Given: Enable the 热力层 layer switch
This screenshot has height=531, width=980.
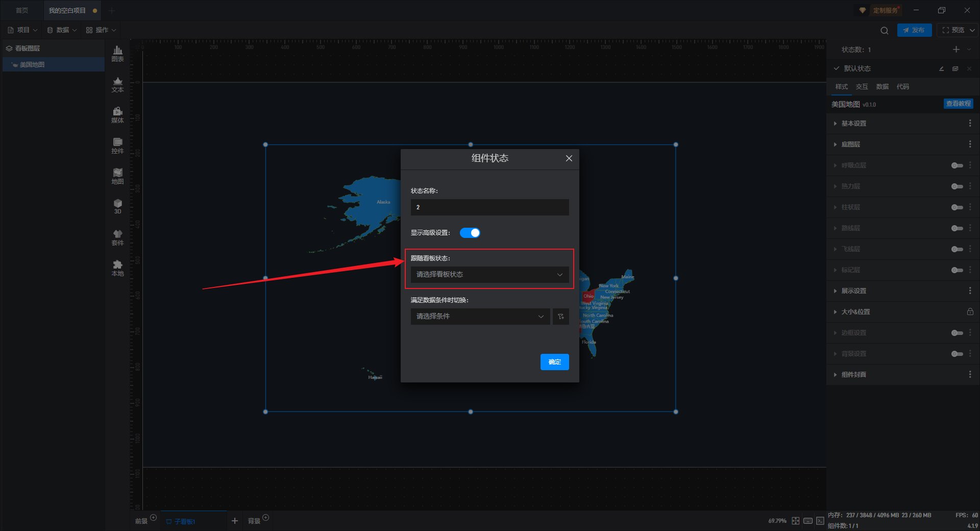Looking at the screenshot, I should point(957,186).
